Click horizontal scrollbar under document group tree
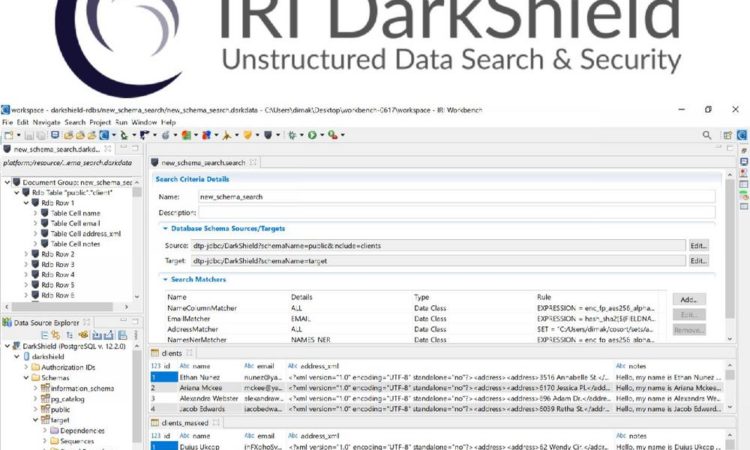The width and height of the screenshot is (750, 450). pos(62,307)
